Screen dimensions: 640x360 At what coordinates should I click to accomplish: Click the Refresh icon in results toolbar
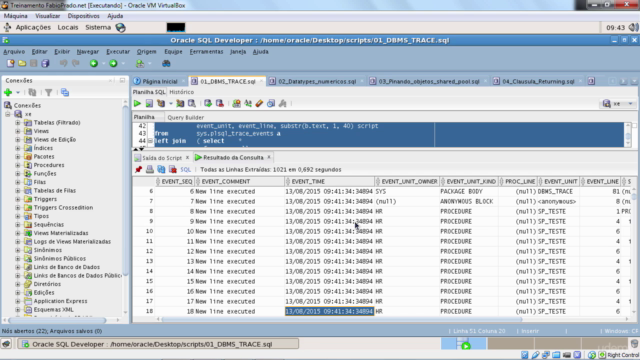(x=161, y=169)
